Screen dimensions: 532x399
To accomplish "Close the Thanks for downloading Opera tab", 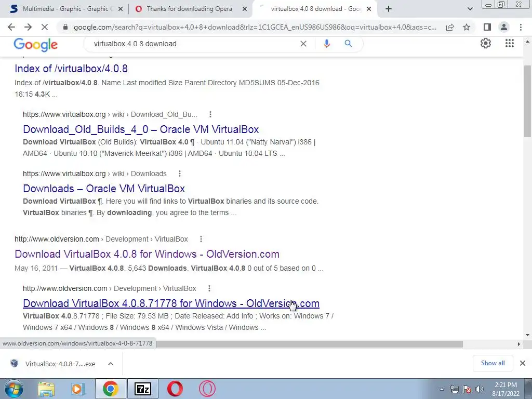I will coord(245,9).
